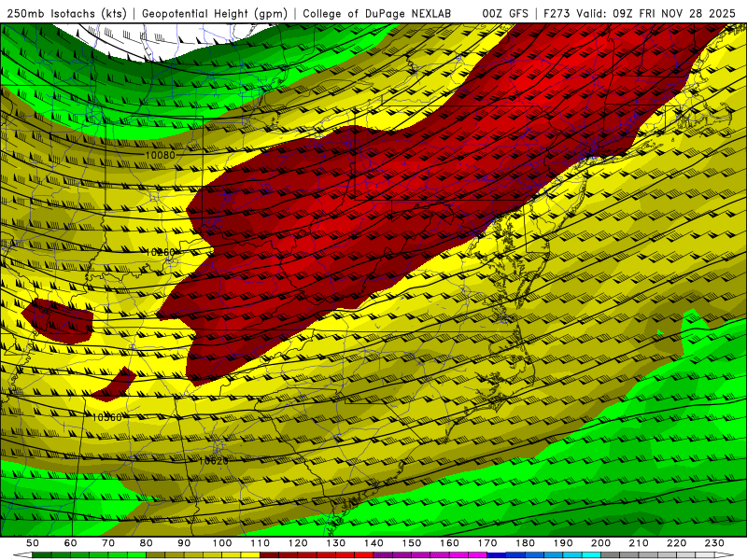
Task: Click the 10260 height contour label
Action: (x=160, y=252)
